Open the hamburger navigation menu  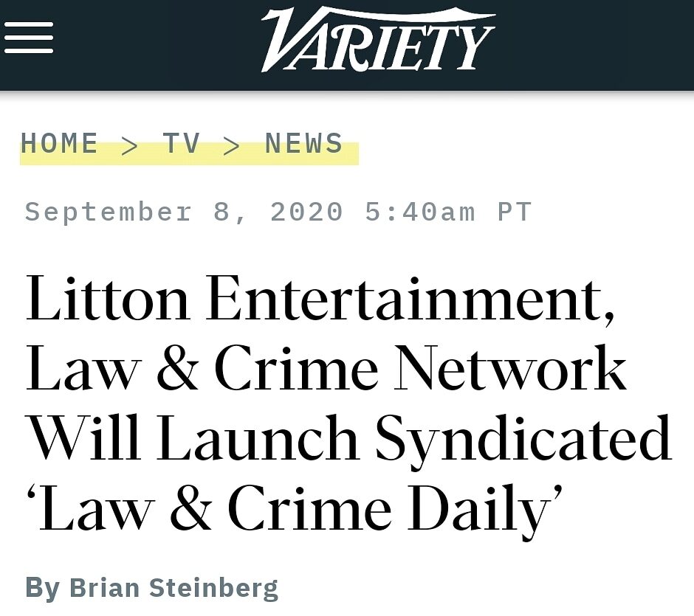pyautogui.click(x=29, y=38)
